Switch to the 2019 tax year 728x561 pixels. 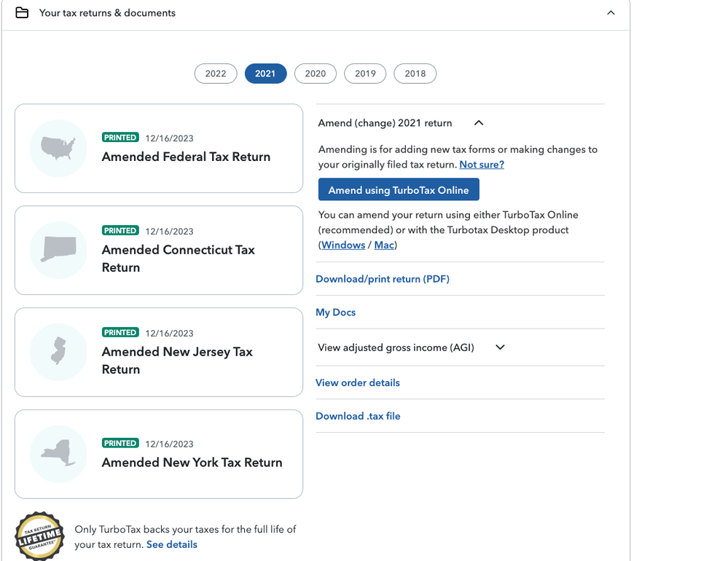(x=365, y=74)
